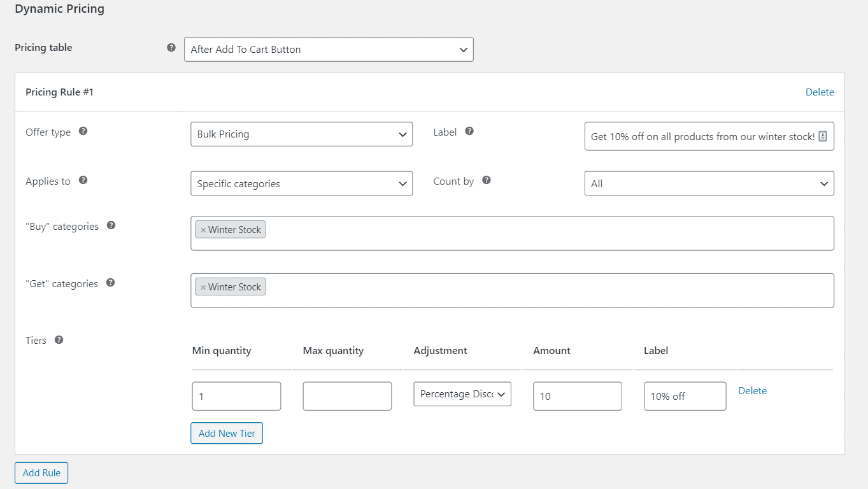The height and width of the screenshot is (489, 868).
Task: Open the Applies to Specific categories dropdown
Action: click(x=301, y=183)
